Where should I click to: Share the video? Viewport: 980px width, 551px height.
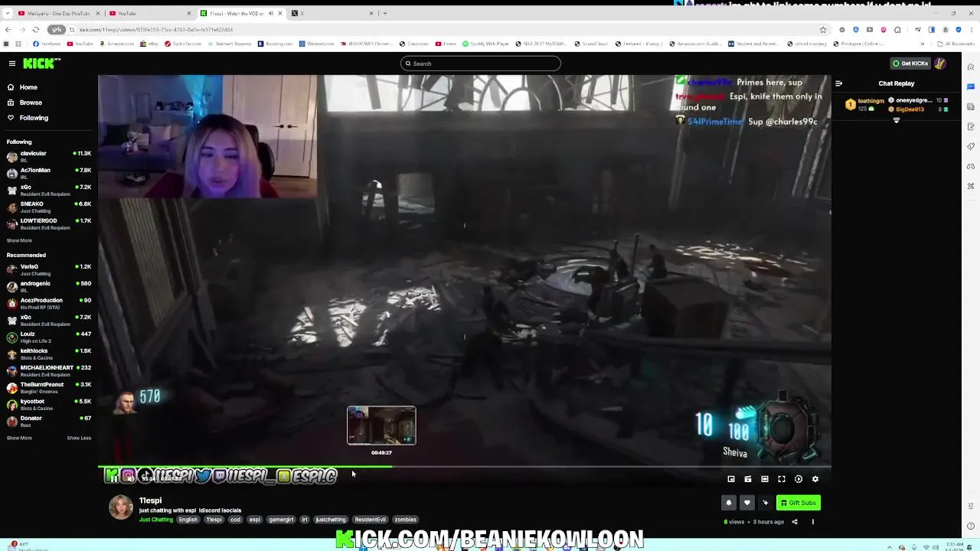(794, 522)
